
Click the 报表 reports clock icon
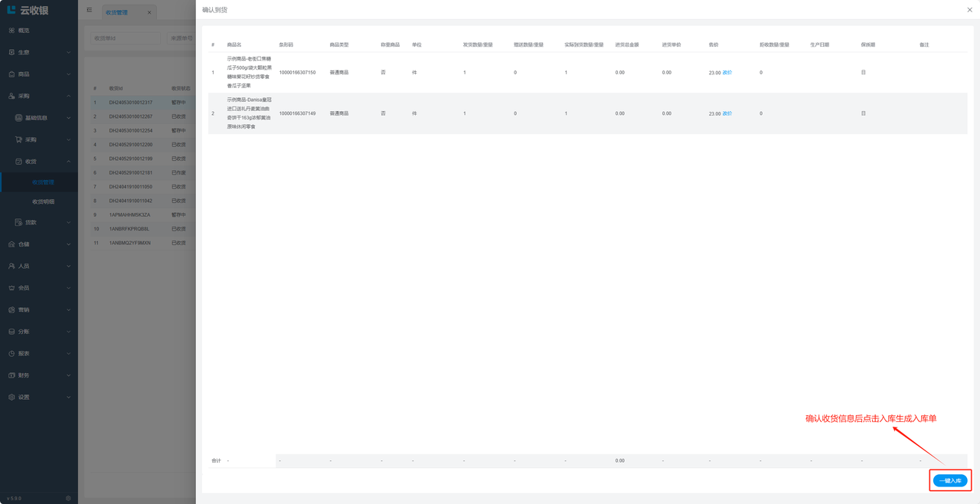11,354
